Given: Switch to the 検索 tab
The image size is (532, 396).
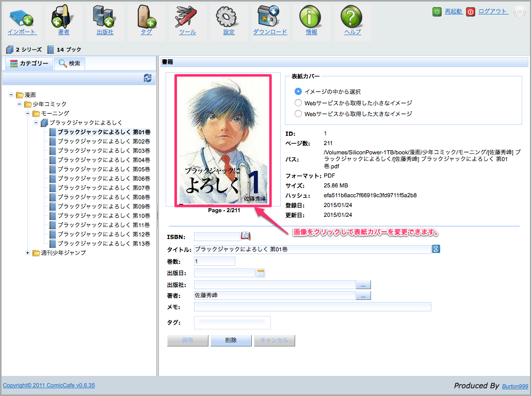Looking at the screenshot, I should [70, 63].
